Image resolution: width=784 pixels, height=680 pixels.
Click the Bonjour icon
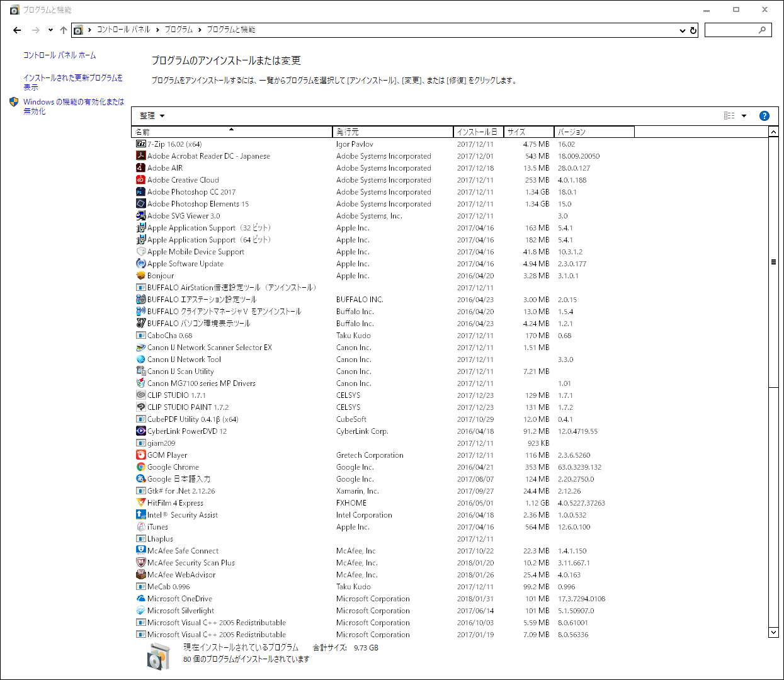pos(141,276)
